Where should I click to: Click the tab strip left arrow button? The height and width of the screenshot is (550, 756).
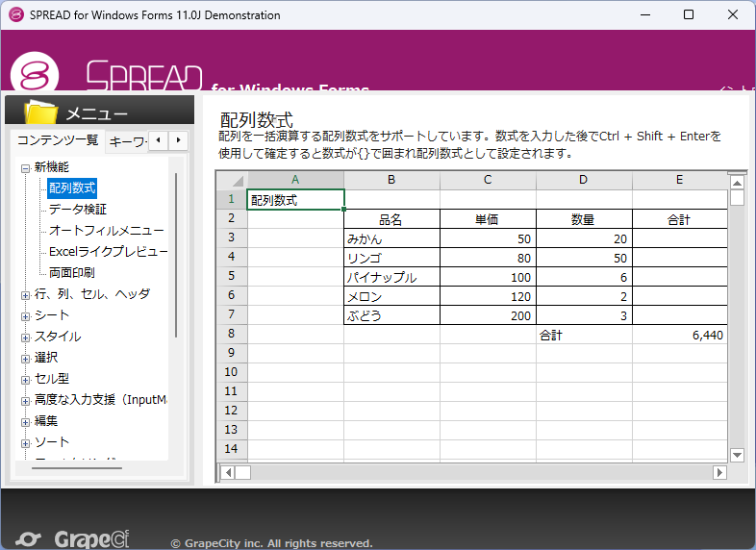pyautogui.click(x=158, y=140)
